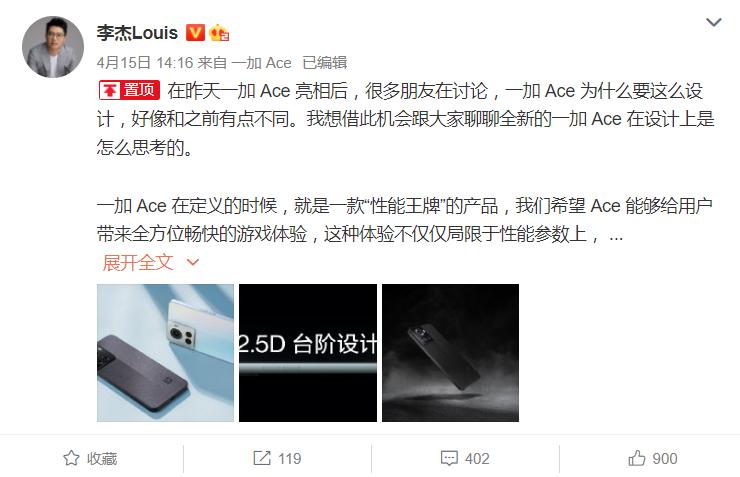Click the star favorite icon
Screen dimensions: 740x477
(71, 458)
